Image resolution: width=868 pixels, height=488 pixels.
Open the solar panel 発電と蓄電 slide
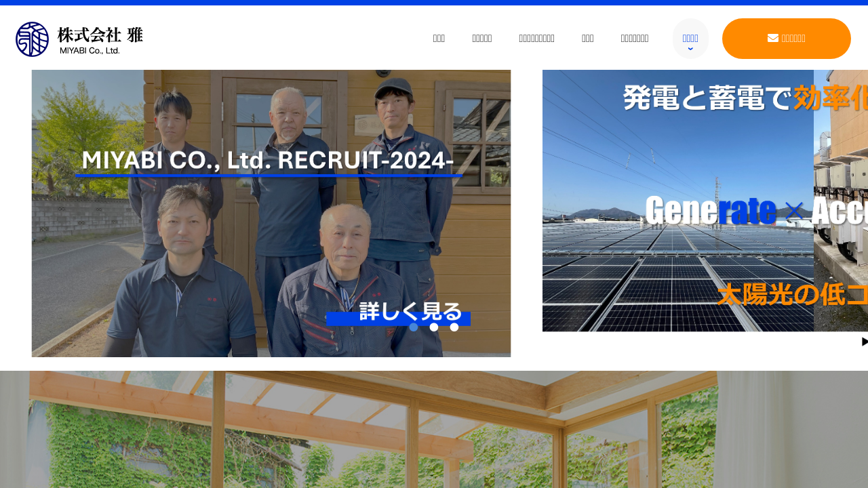click(x=705, y=201)
